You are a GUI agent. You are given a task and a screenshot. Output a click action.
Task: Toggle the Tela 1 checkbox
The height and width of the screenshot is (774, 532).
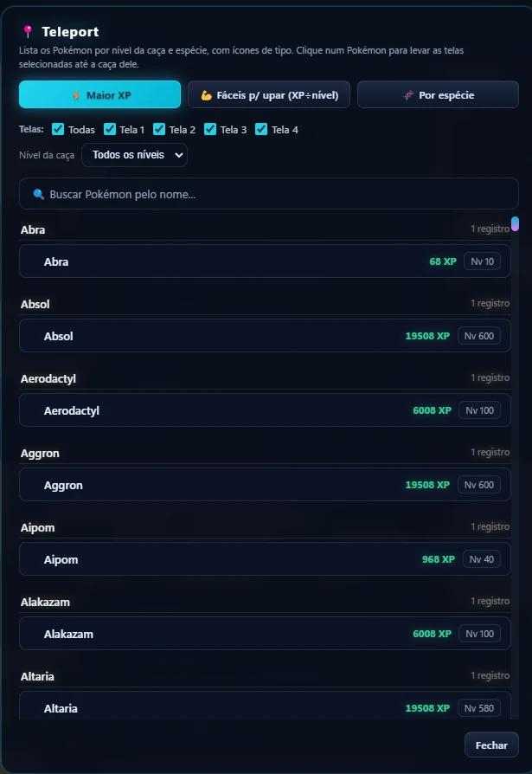[x=110, y=129]
